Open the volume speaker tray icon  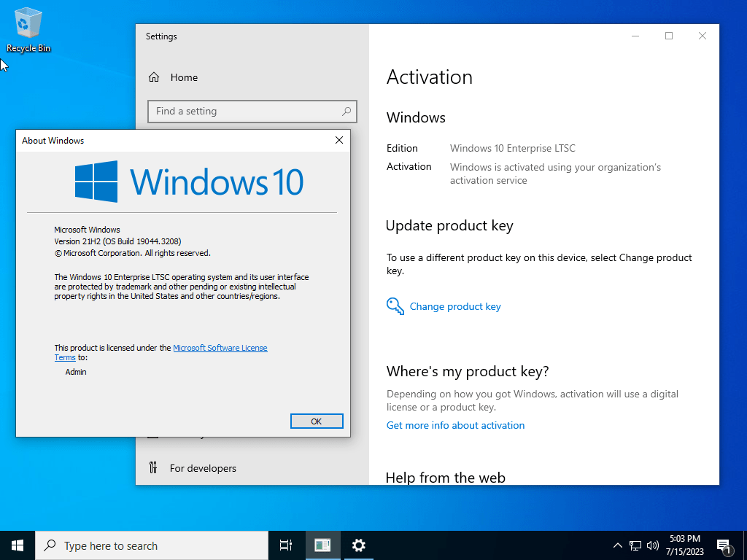pos(653,545)
